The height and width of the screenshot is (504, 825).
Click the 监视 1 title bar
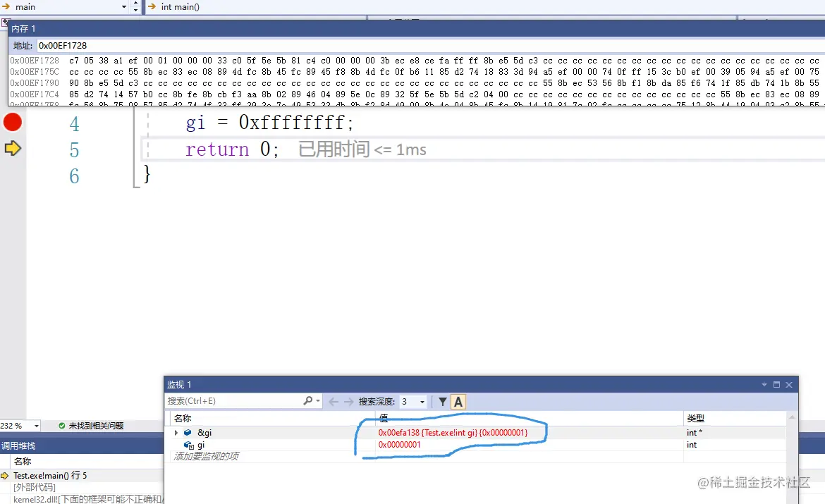[x=481, y=385]
